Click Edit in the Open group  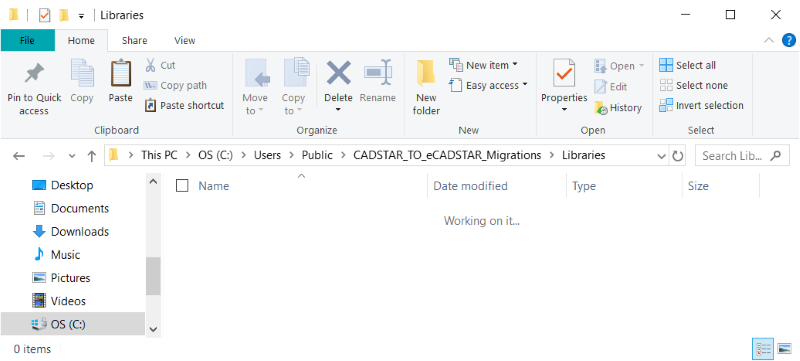click(611, 86)
